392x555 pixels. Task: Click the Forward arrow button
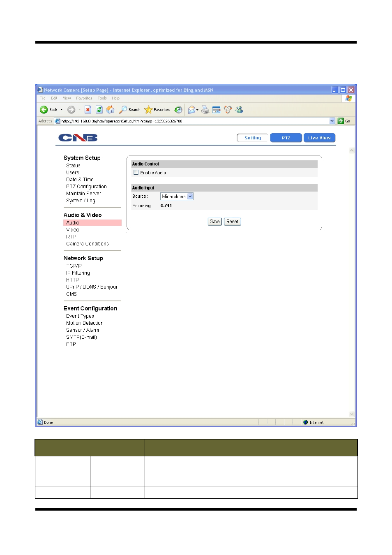pyautogui.click(x=71, y=110)
